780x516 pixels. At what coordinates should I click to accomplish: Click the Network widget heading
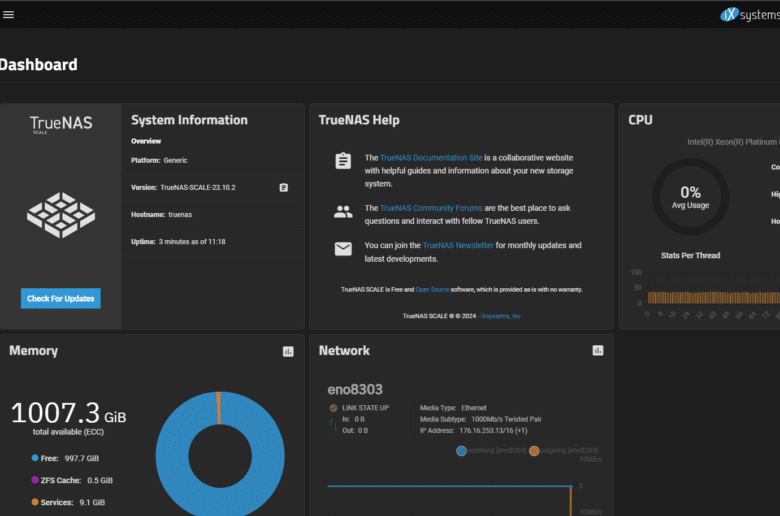pos(344,351)
